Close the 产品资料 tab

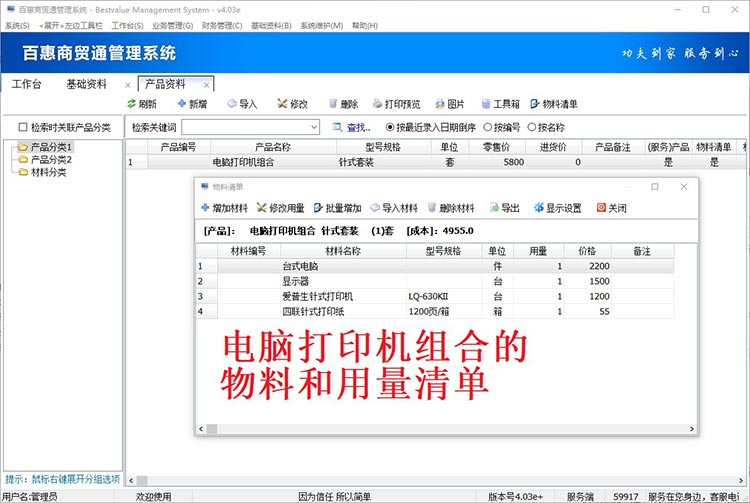[207, 85]
